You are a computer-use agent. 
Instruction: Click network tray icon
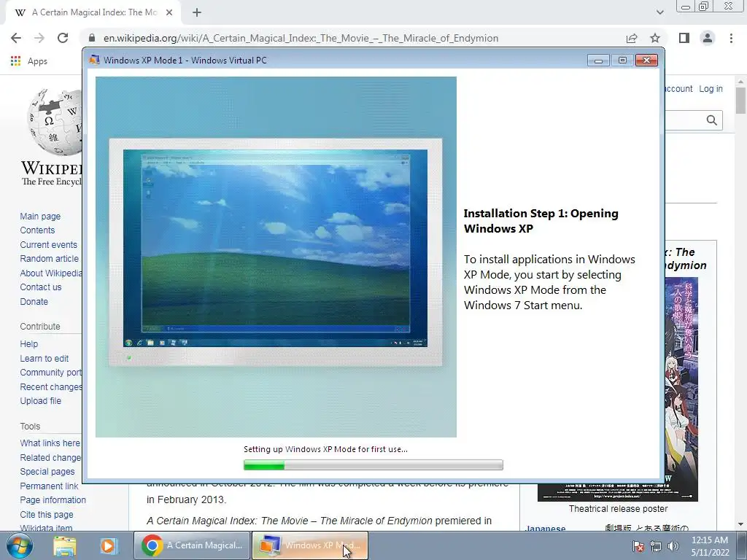656,546
